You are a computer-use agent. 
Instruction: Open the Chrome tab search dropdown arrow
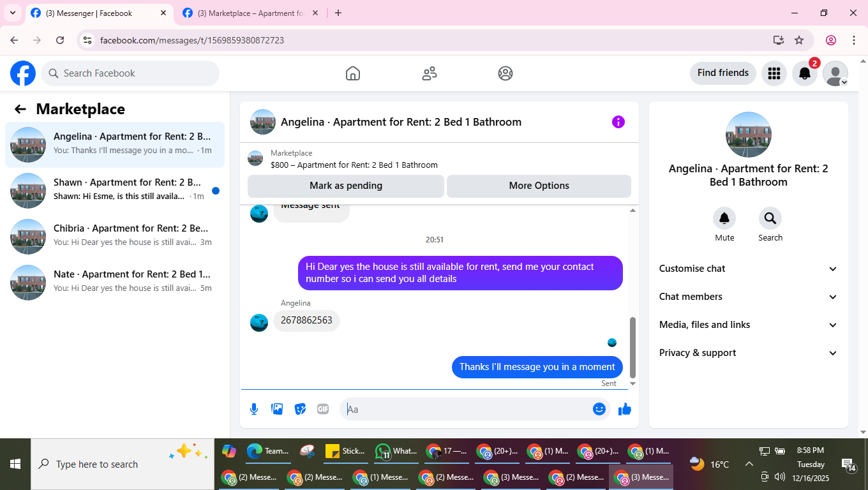click(x=12, y=13)
